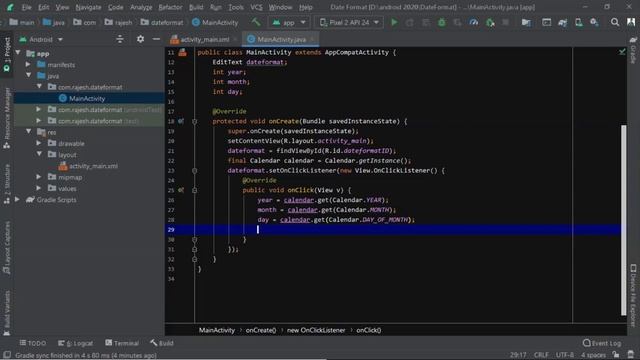Open the Run Anything console icon
Screen dimensions: 640x360
pyautogui.click(x=546, y=22)
